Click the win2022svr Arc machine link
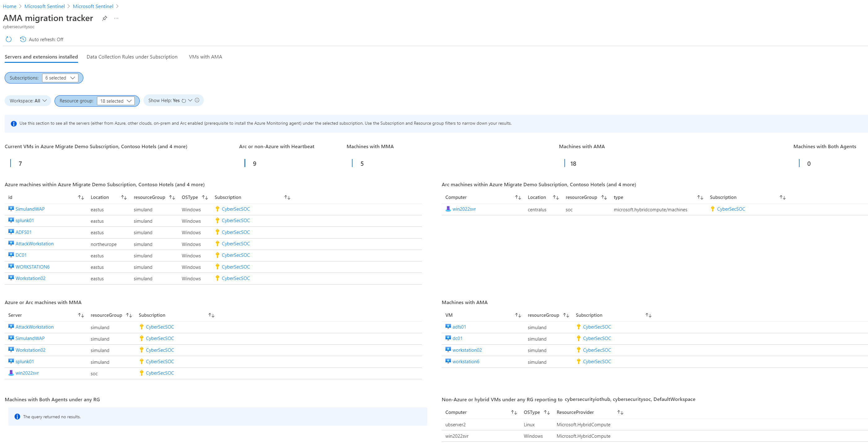Screen dimensions: 868x443 click(464, 209)
